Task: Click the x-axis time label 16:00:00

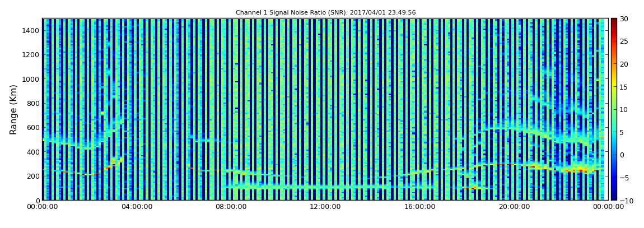Action: coord(420,207)
